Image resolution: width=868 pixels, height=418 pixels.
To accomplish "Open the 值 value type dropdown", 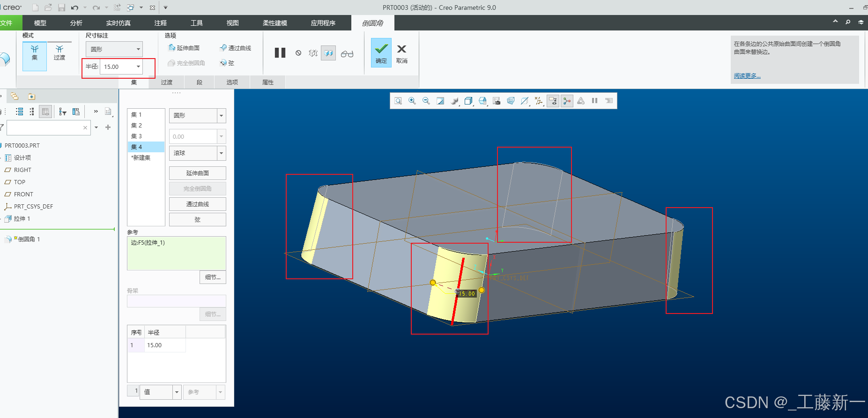I will pyautogui.click(x=177, y=392).
